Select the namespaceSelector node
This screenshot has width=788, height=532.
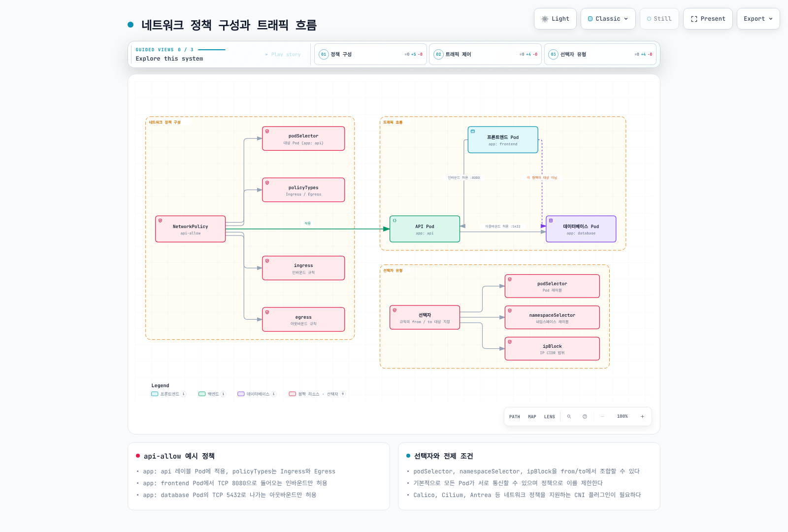point(552,318)
